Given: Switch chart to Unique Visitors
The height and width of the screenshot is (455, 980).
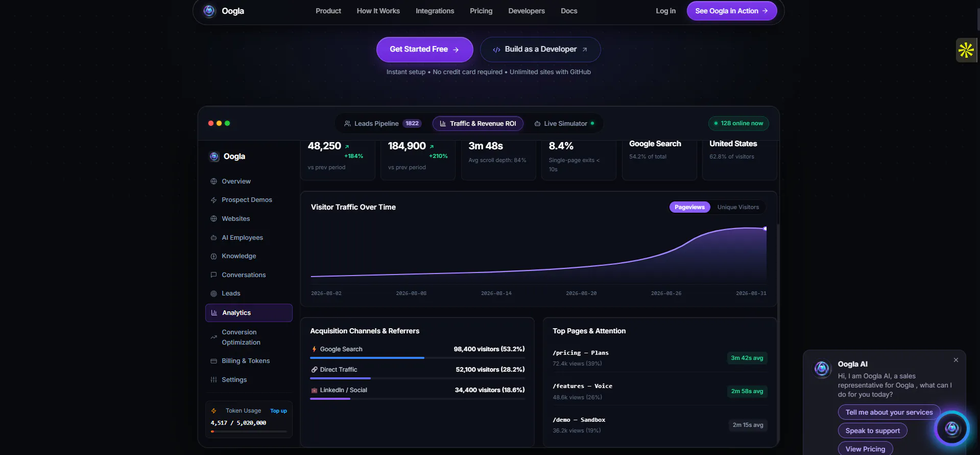Looking at the screenshot, I should (x=738, y=207).
